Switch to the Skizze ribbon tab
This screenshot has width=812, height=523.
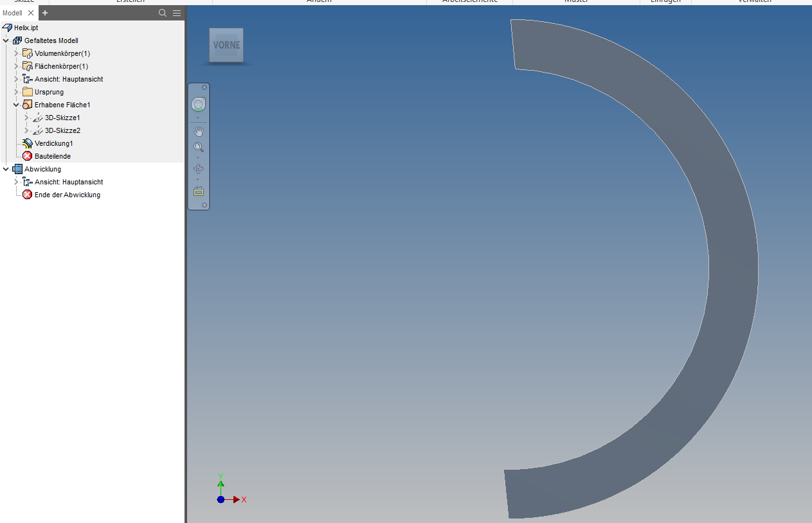click(23, 1)
